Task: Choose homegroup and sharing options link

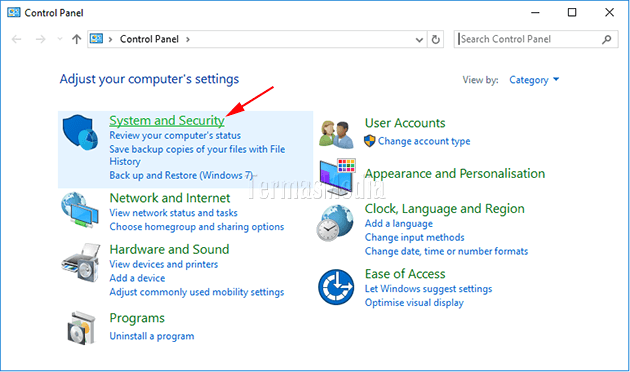Action: pyautogui.click(x=197, y=227)
